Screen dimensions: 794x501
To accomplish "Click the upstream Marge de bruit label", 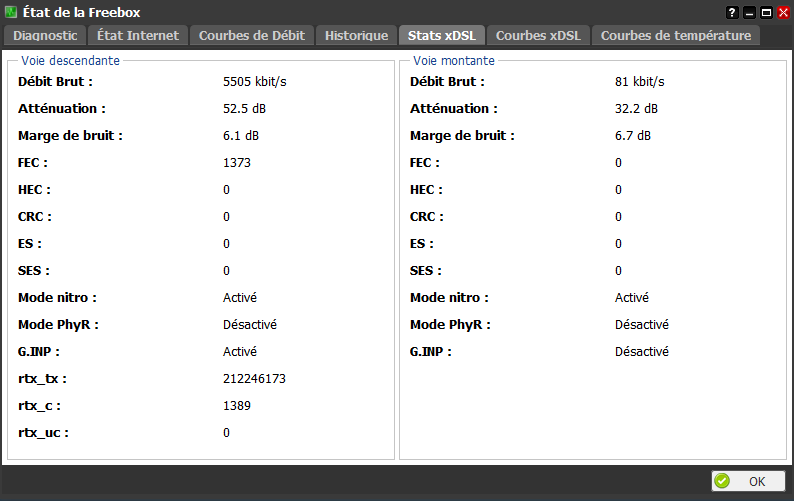I will click(462, 136).
